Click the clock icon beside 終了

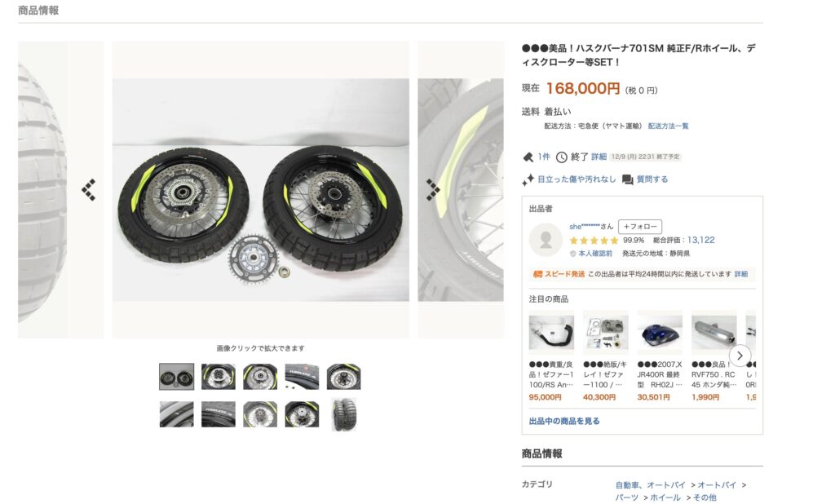click(561, 157)
